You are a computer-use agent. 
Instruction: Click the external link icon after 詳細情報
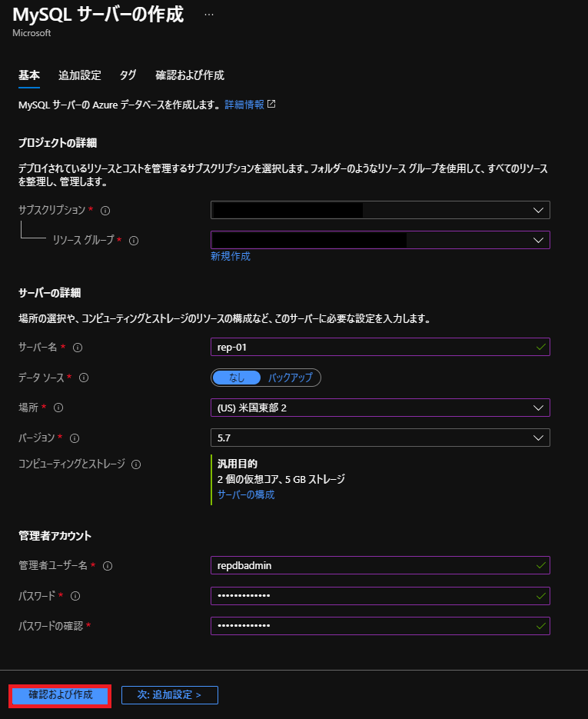[x=271, y=104]
